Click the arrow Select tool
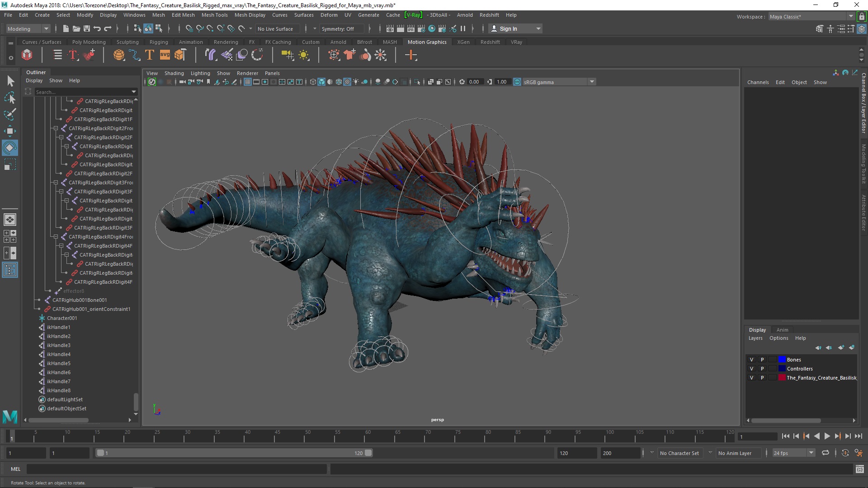 click(10, 81)
